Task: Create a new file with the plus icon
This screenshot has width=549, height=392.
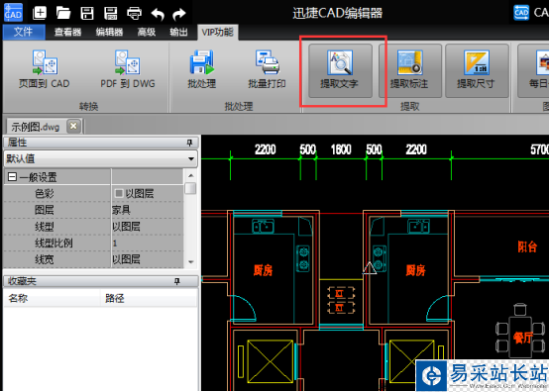Action: (40, 13)
